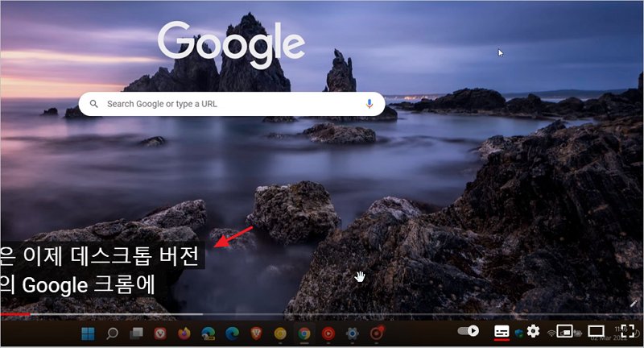Enter full screen mode
The height and width of the screenshot is (348, 644).
(627, 331)
